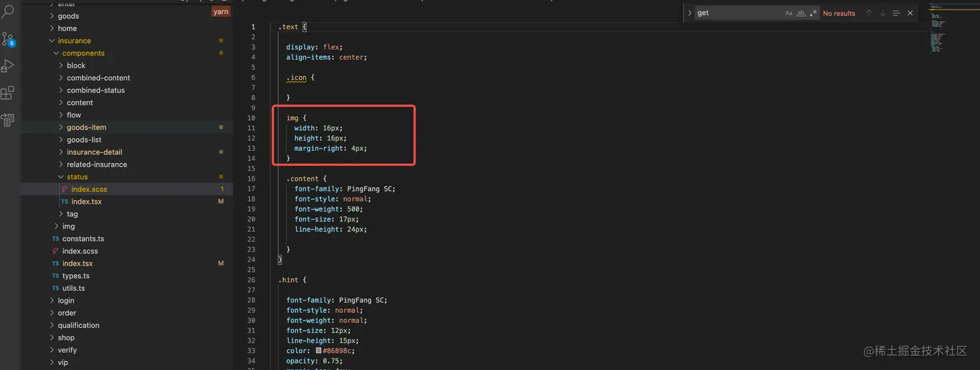The height and width of the screenshot is (370, 980).
Task: Go to next match arrow
Action: pos(882,13)
